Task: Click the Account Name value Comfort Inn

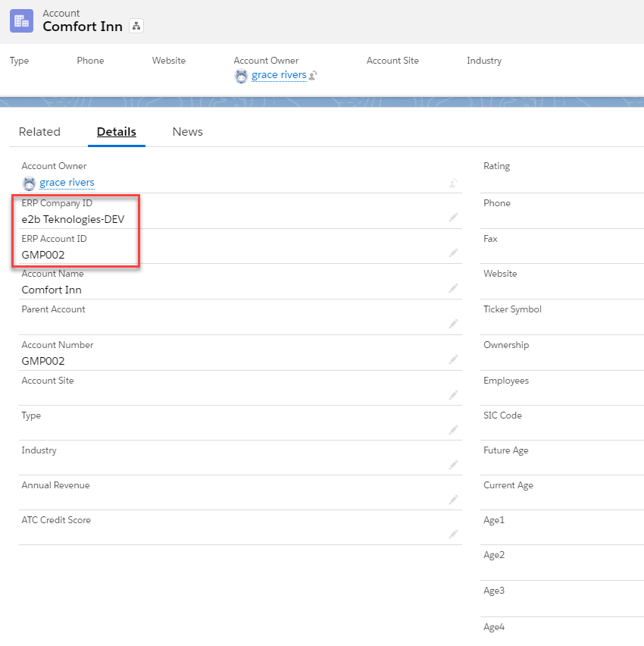Action: [52, 290]
